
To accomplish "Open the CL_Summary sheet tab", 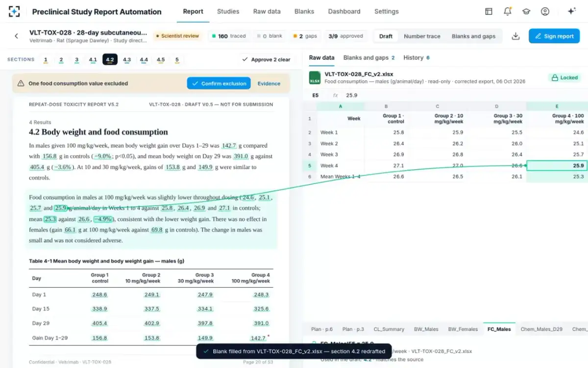I will tap(389, 329).
